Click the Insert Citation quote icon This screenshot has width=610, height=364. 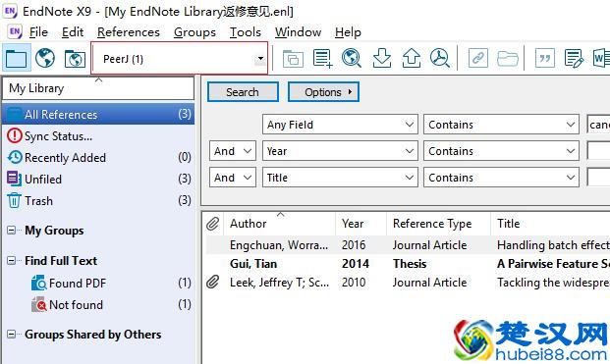click(545, 59)
